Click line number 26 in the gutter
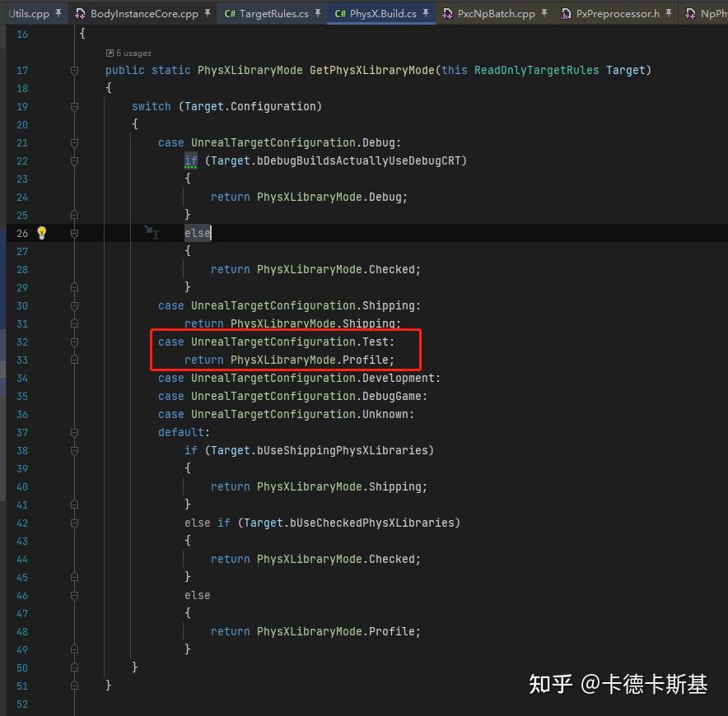Image resolution: width=728 pixels, height=716 pixels. (22, 233)
